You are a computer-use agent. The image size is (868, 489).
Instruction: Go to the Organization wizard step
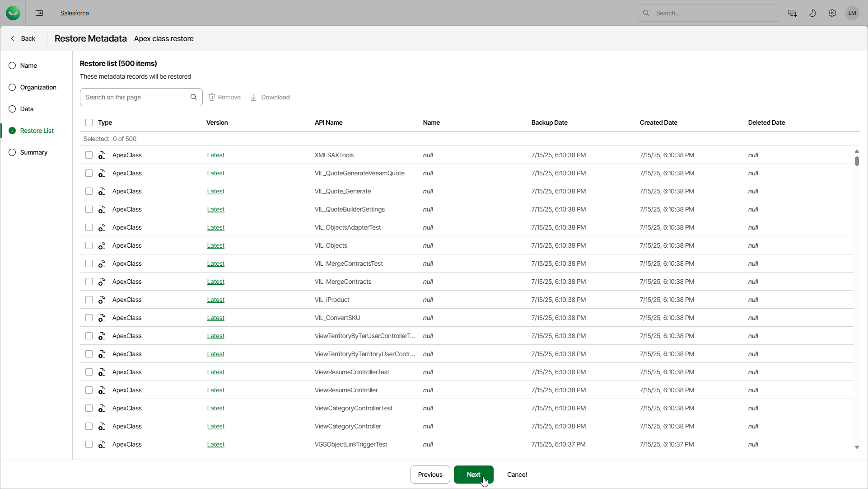pyautogui.click(x=38, y=87)
